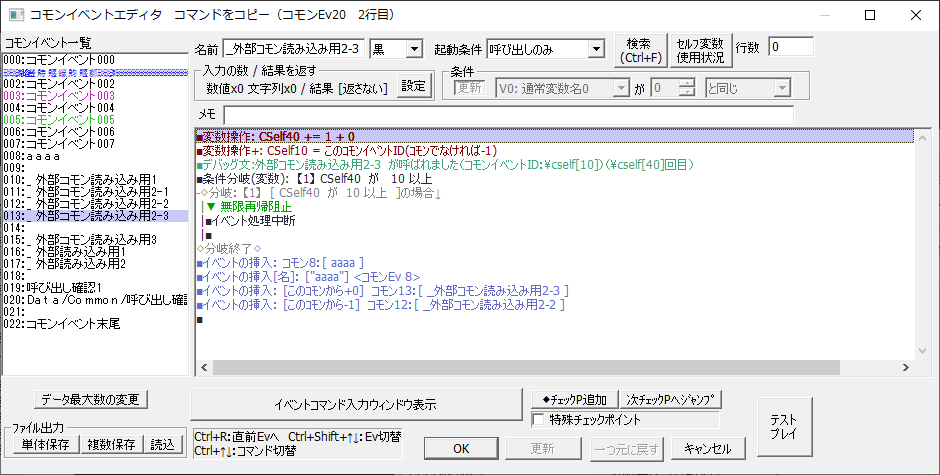This screenshot has height=475, width=940.
Task: Select 016:_外部読み込み用1 entry
Action: (95, 252)
